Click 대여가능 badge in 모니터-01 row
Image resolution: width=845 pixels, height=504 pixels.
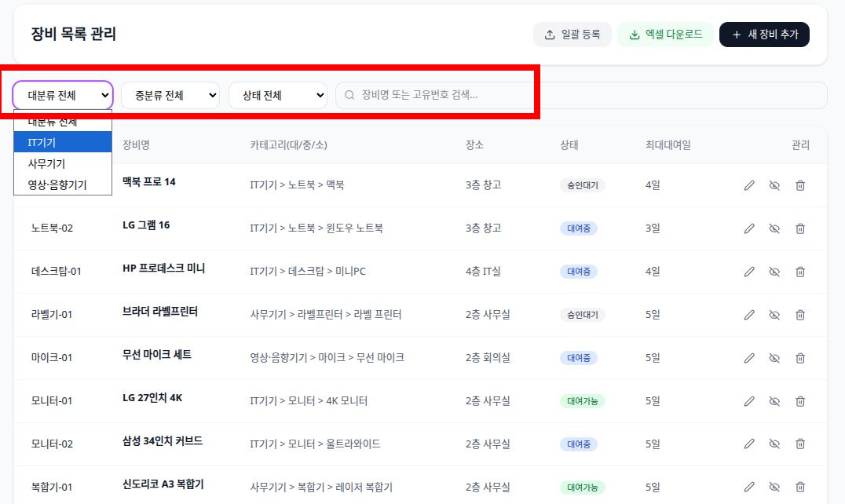582,400
